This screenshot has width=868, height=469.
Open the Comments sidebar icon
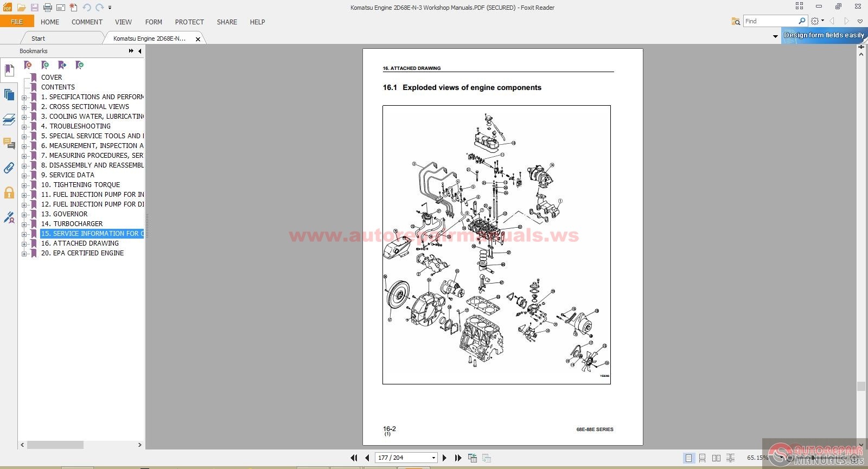pos(9,144)
